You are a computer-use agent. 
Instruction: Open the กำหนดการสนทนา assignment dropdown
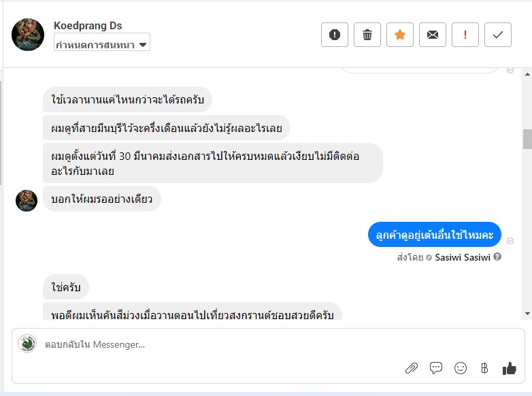[x=102, y=44]
